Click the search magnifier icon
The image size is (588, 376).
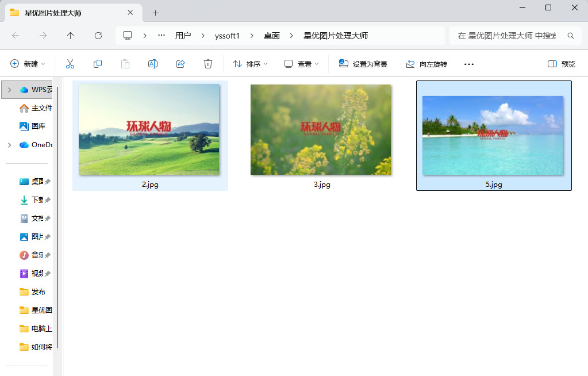click(x=570, y=36)
